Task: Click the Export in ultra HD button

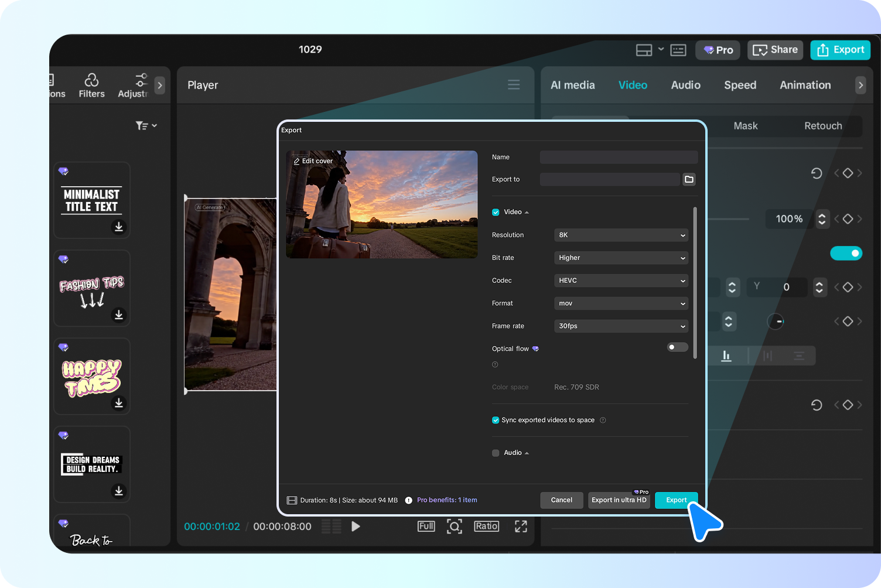Action: 619,500
